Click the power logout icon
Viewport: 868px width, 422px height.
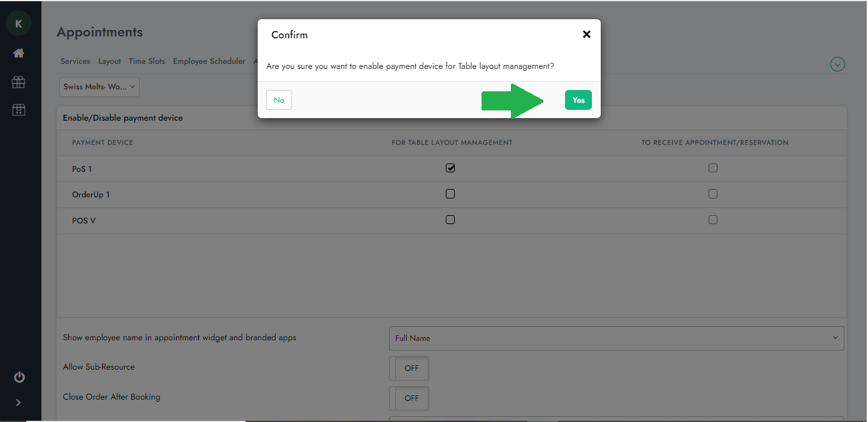(x=19, y=377)
